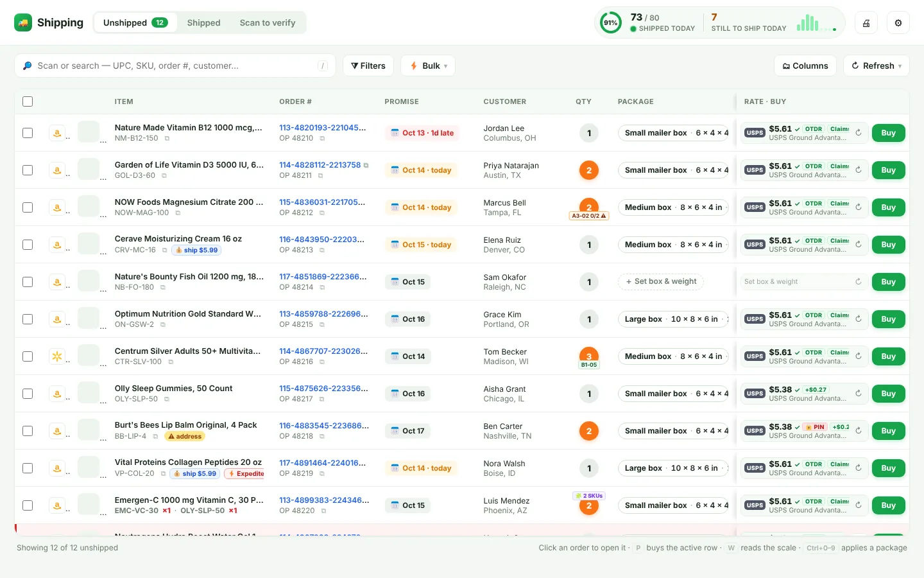Select the Cerave Moisturizing Cream checkbox
The image size is (924, 578).
click(x=28, y=245)
